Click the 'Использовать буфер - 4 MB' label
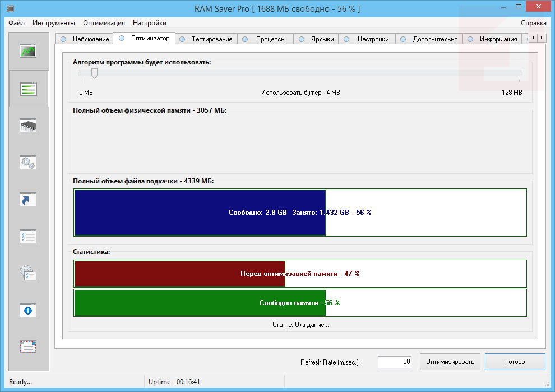The height and width of the screenshot is (392, 555). [x=300, y=93]
